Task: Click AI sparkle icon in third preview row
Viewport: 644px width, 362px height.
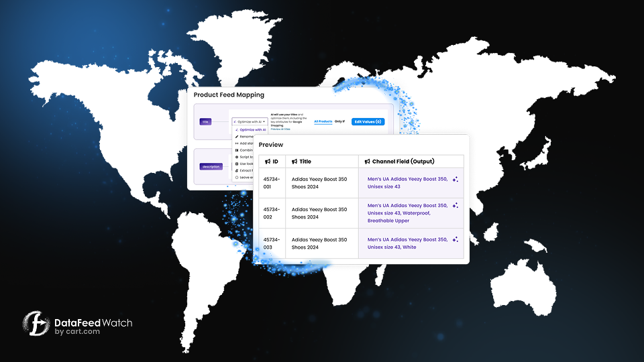Action: [x=455, y=239]
